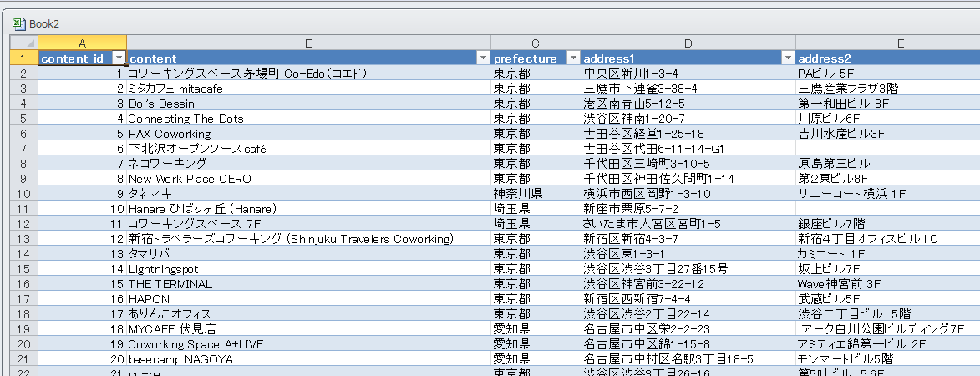Click cell 'THE TERMINAL'
This screenshot has width=980, height=376.
309,283
